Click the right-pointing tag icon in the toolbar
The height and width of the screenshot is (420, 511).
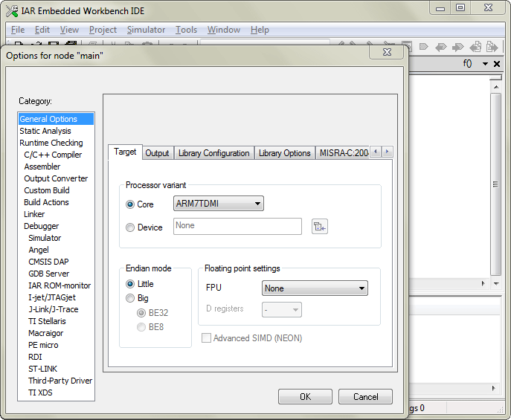458,47
